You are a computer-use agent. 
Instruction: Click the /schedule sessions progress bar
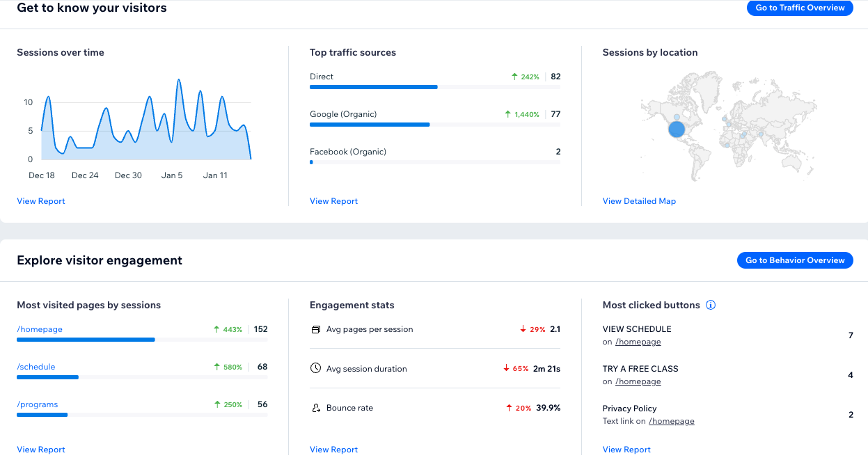[142, 377]
